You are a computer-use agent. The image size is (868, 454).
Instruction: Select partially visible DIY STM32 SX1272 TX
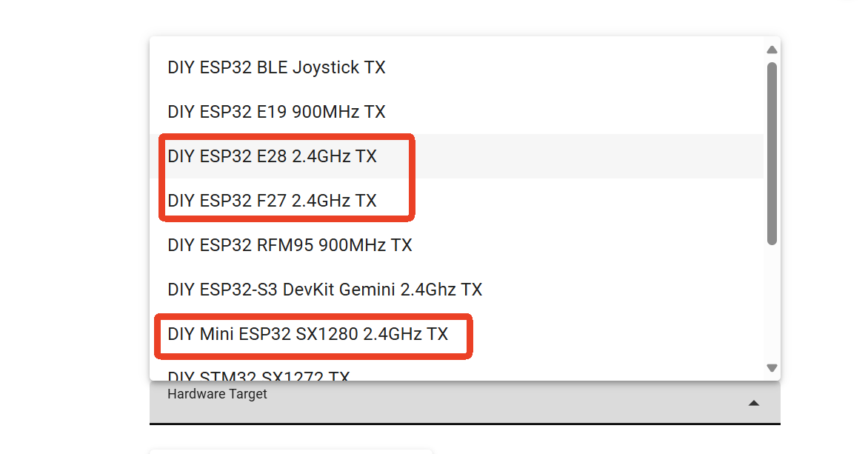(x=258, y=376)
